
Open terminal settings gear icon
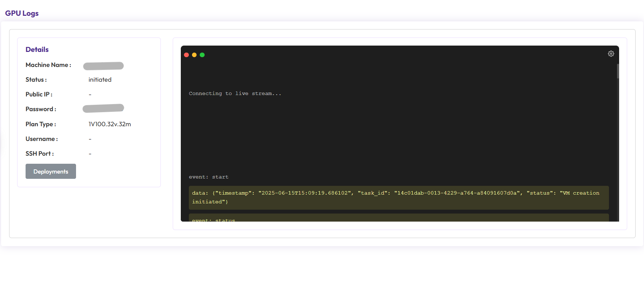(611, 54)
